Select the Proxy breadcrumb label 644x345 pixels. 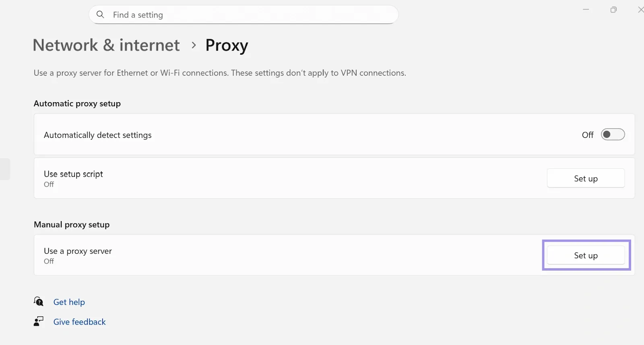(x=227, y=45)
